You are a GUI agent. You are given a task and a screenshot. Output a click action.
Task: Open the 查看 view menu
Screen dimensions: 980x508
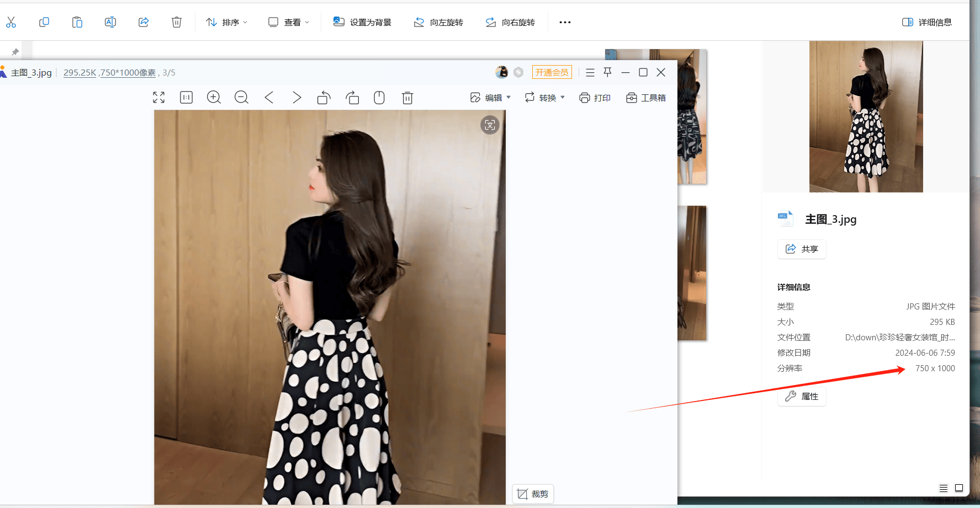click(x=289, y=22)
